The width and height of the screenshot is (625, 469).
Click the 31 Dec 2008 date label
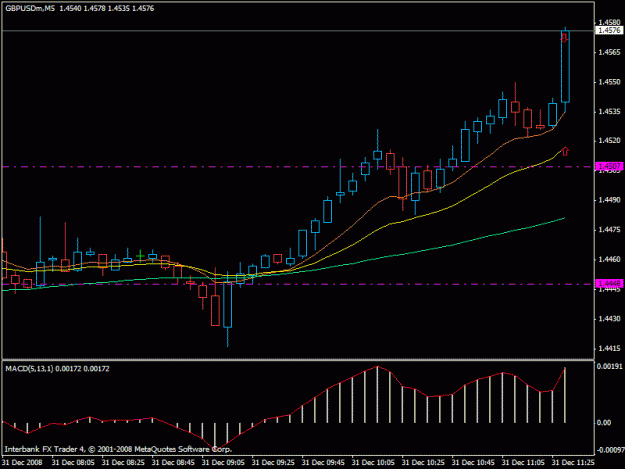[x=22, y=463]
